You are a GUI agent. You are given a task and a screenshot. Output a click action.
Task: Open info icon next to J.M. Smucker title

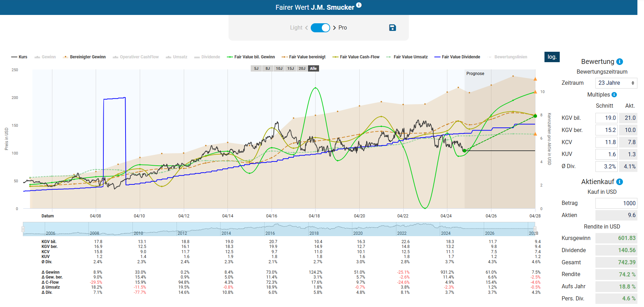coord(359,5)
